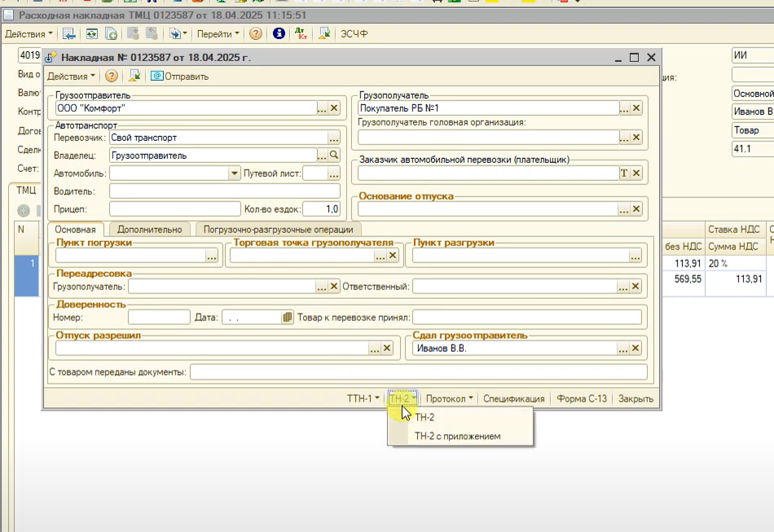Open selection for Грузоотправитель field (…)

tap(323, 108)
